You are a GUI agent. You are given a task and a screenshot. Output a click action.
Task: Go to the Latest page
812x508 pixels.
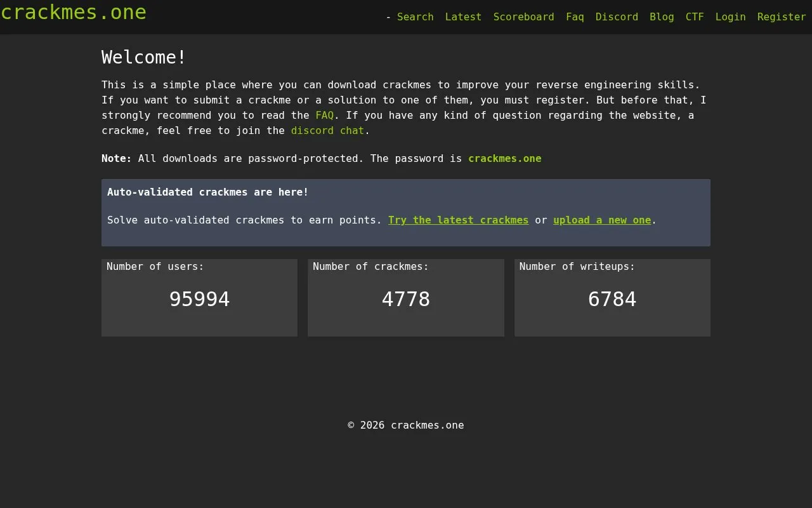[463, 17]
